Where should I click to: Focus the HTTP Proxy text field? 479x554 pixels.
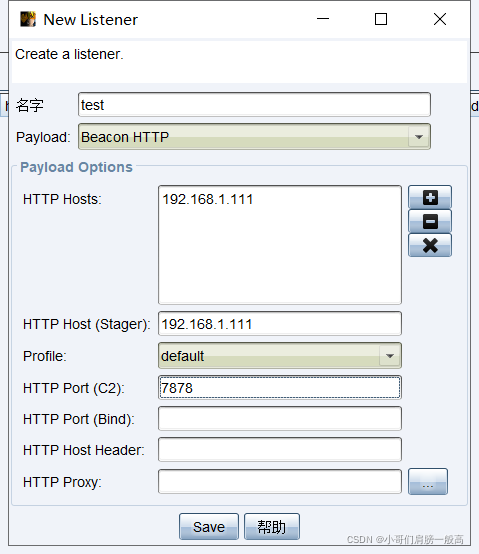coord(280,482)
